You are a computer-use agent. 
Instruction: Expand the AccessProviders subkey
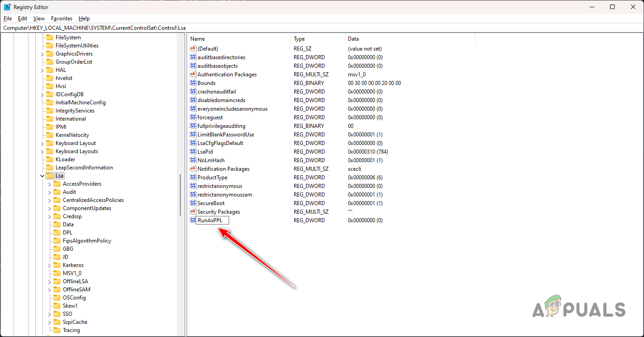pyautogui.click(x=49, y=184)
